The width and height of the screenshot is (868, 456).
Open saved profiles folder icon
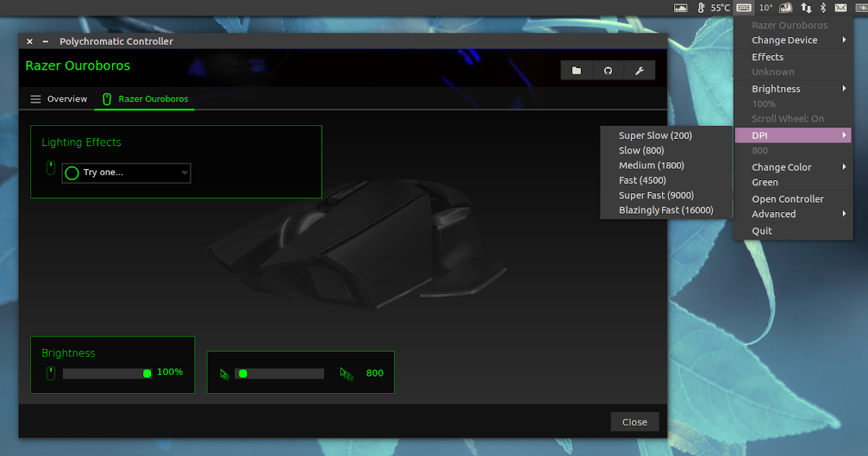tap(576, 70)
